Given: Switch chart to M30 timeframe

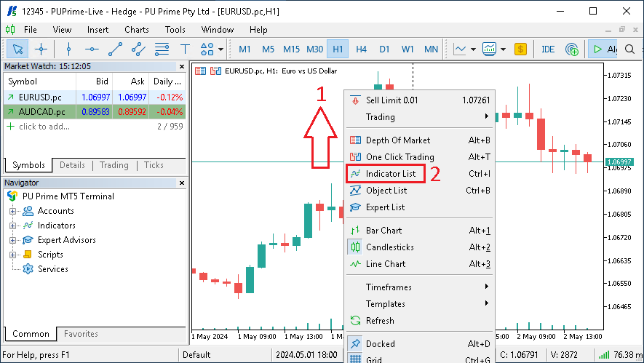Looking at the screenshot, I should [x=314, y=49].
